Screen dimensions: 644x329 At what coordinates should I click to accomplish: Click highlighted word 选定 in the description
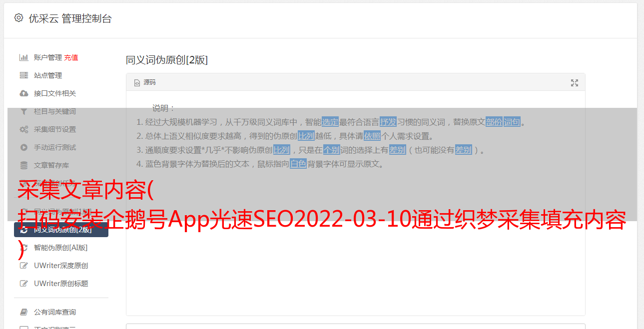[x=330, y=122]
